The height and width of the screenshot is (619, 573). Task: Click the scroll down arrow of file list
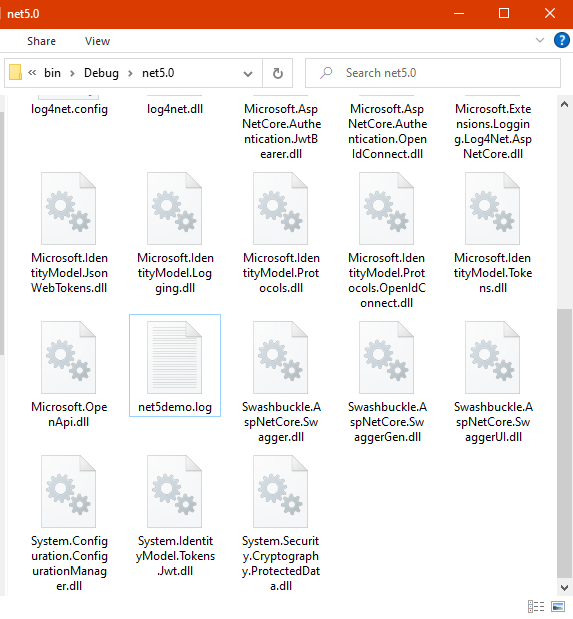point(564,587)
